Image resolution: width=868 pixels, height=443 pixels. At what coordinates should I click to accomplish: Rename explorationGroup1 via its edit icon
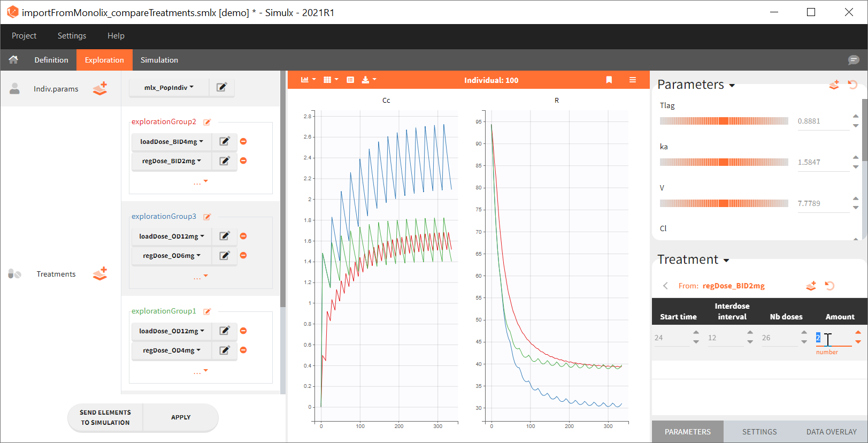pyautogui.click(x=207, y=311)
